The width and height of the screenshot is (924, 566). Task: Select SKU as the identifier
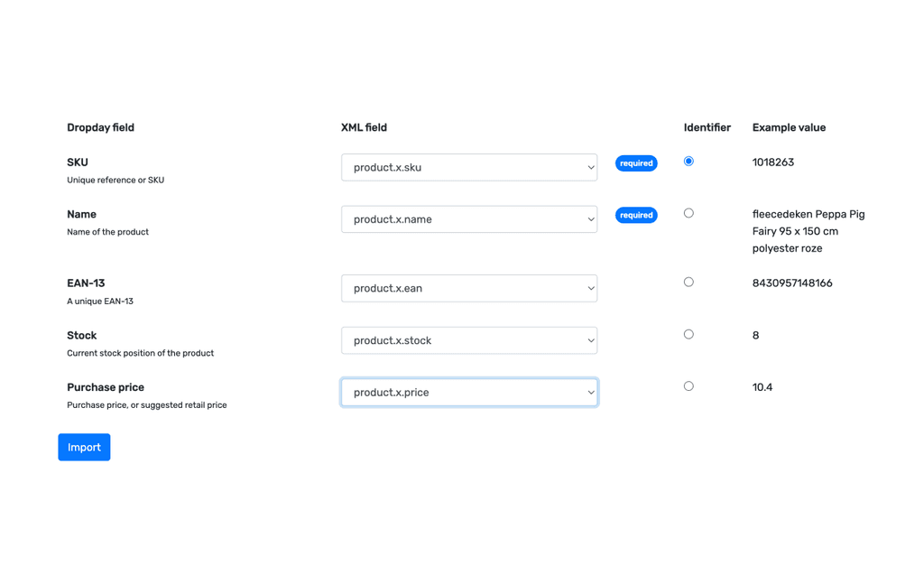point(688,161)
